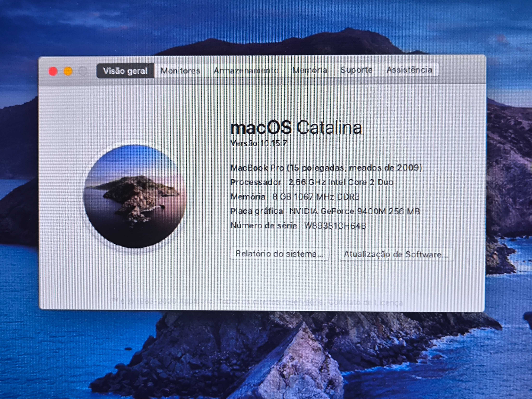Open Atualização de Software
Viewport: 532px width, 399px height.
pos(396,254)
